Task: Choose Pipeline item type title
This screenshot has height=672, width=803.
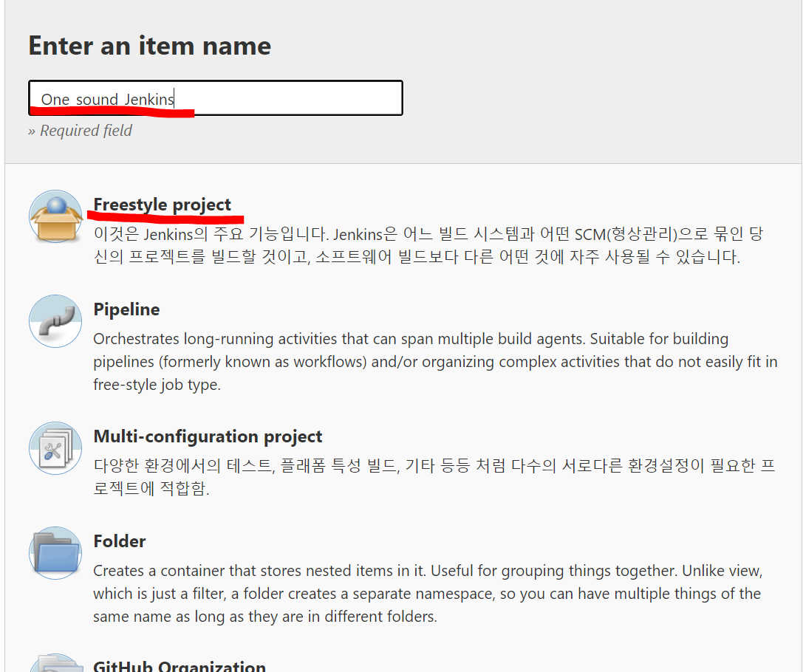Action: tap(126, 309)
